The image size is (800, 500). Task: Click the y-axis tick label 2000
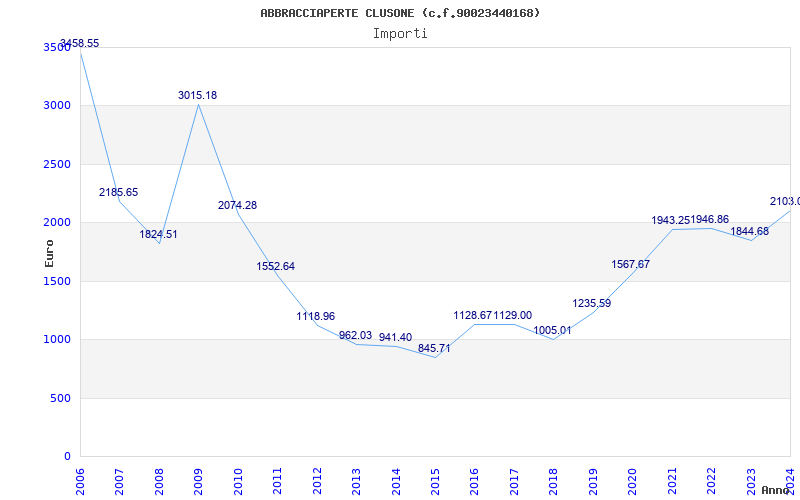coord(58,222)
